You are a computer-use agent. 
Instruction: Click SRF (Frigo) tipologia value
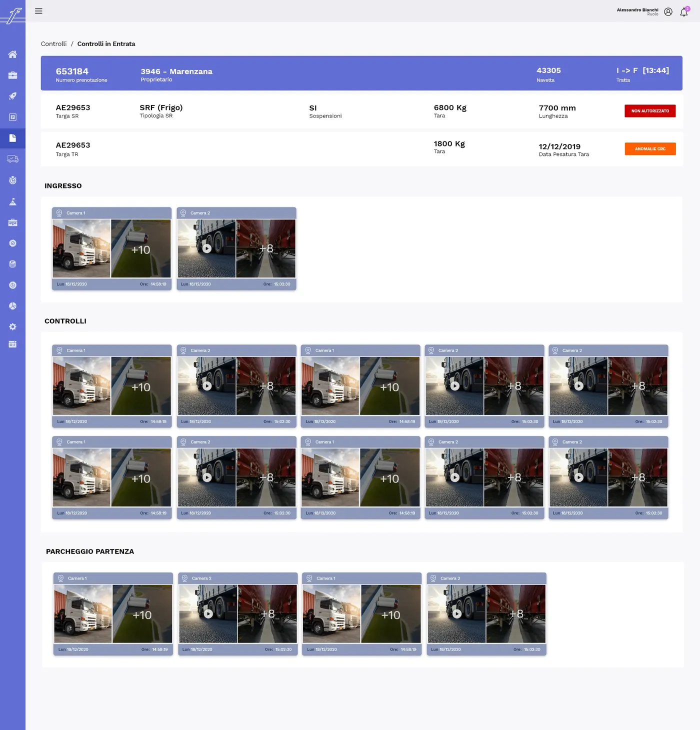pos(161,107)
